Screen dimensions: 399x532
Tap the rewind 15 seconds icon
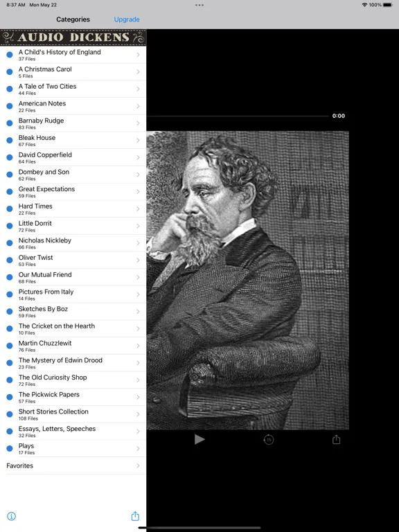pos(268,440)
